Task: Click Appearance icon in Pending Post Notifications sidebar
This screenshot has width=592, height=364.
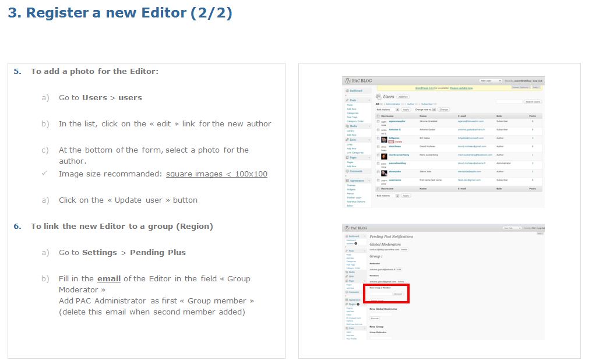Action: pyautogui.click(x=347, y=299)
